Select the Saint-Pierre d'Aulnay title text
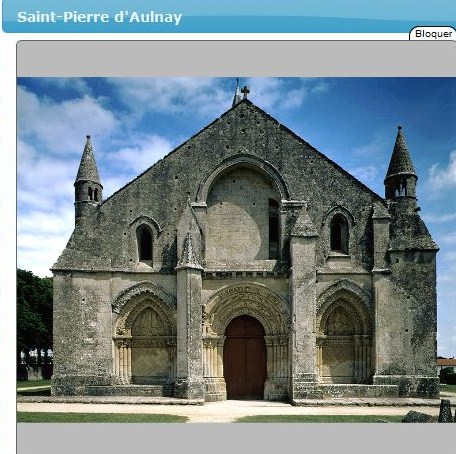The image size is (456, 454). coord(99,17)
